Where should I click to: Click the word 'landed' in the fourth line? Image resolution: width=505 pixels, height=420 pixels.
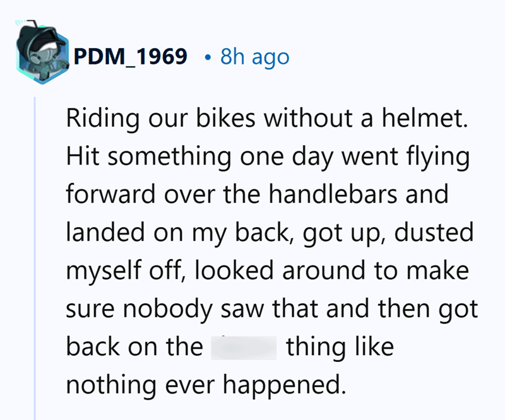click(105, 232)
